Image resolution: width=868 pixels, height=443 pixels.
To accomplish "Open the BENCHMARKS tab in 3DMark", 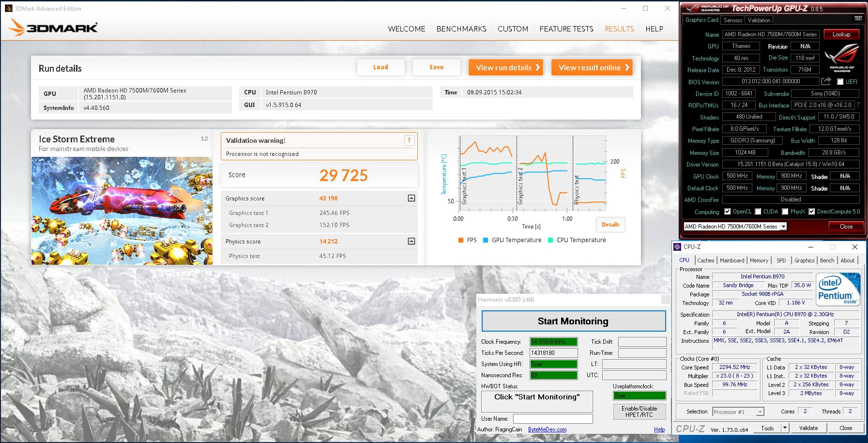I will tap(461, 29).
